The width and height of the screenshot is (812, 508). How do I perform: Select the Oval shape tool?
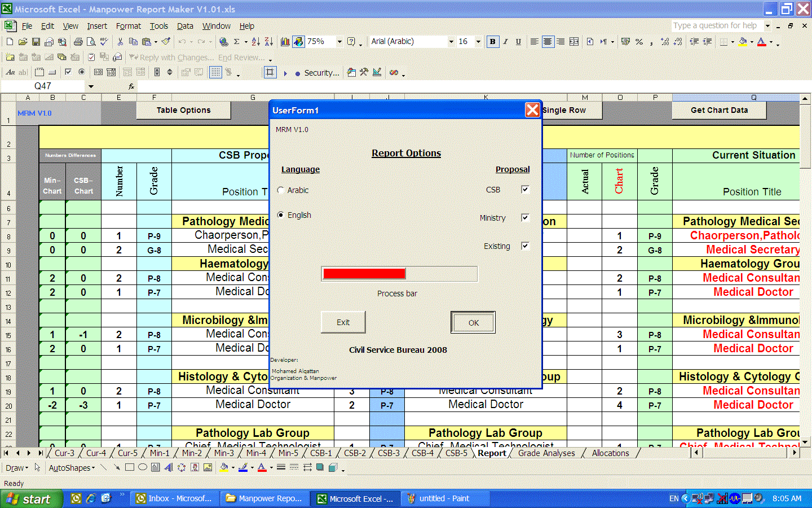pos(143,467)
